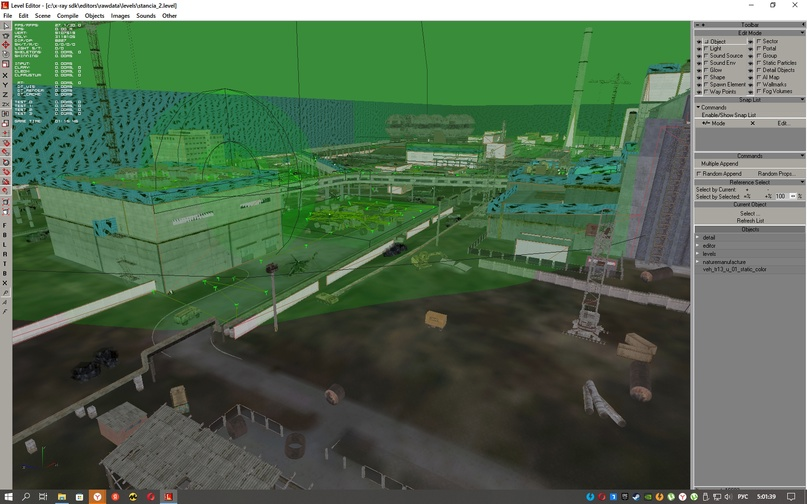Open the notification center icon
The image size is (807, 504).
click(791, 497)
